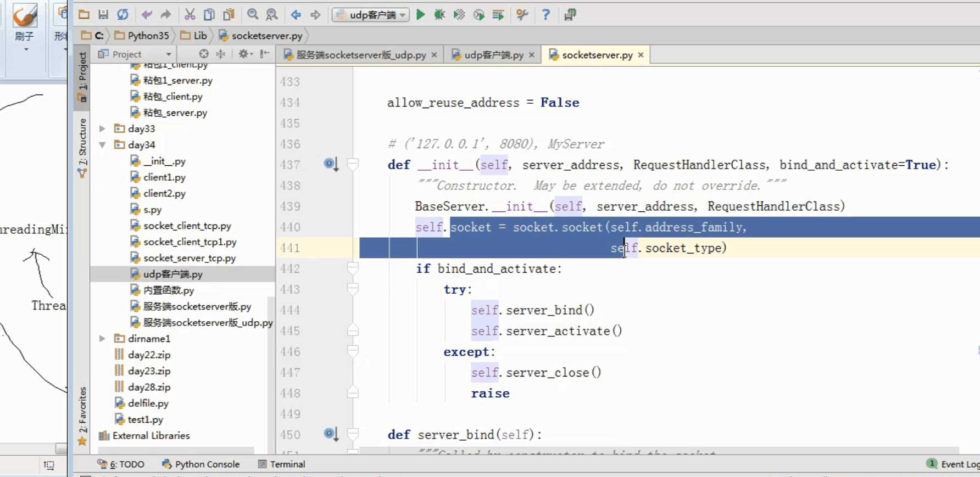The image size is (980, 477).
Task: Click override gutter icon on line 450
Action: [331, 434]
